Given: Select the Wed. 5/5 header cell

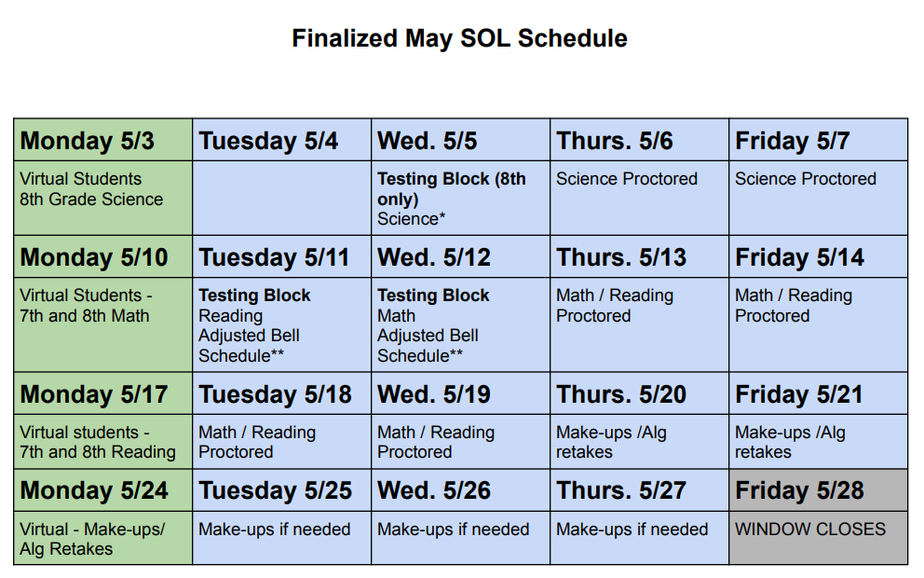Looking at the screenshot, I should pyautogui.click(x=460, y=141).
